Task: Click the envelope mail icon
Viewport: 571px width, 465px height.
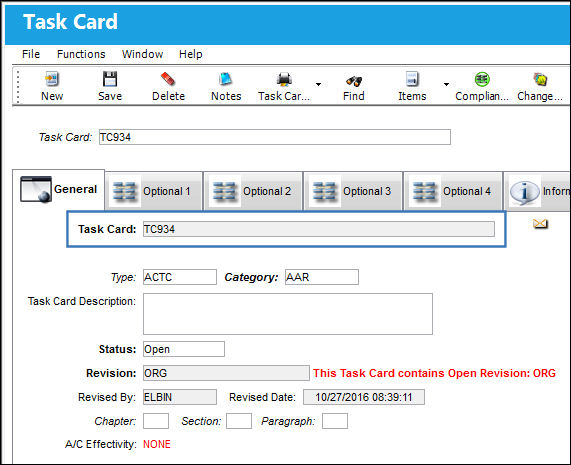Action: click(540, 224)
